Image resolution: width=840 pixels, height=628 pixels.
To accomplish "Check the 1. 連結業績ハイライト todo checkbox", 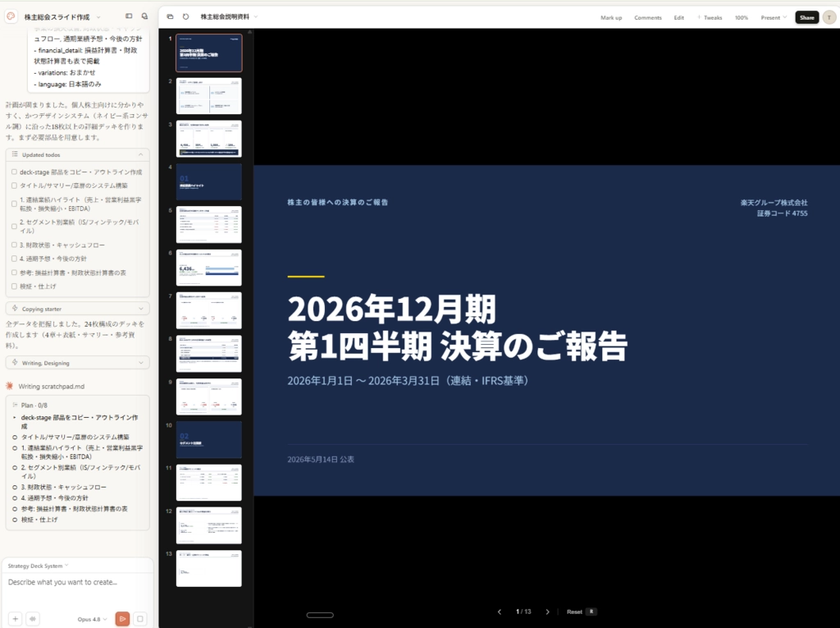I will (x=15, y=204).
